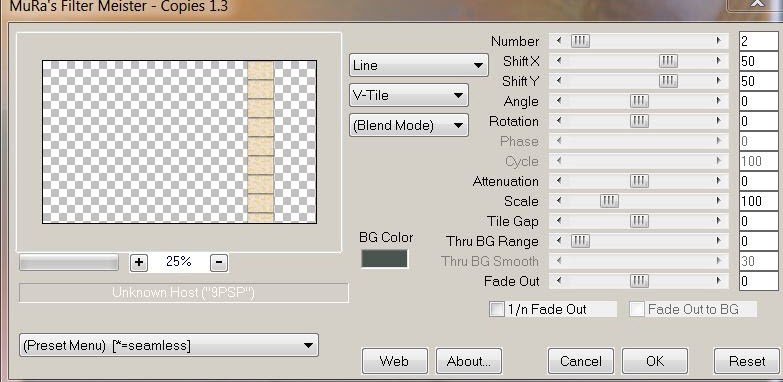Click the Attenuation value field
Image resolution: width=783 pixels, height=382 pixels.
click(x=759, y=181)
